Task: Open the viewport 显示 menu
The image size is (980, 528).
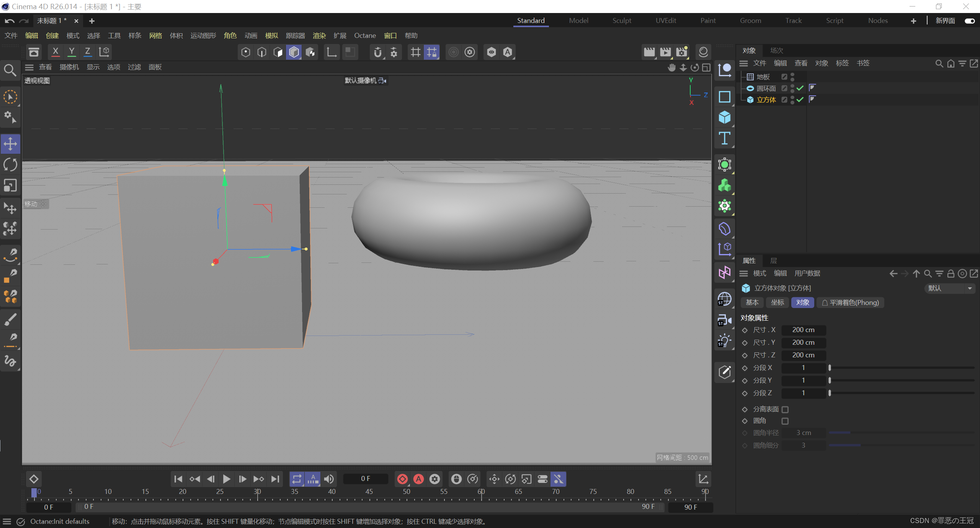Action: coord(93,67)
